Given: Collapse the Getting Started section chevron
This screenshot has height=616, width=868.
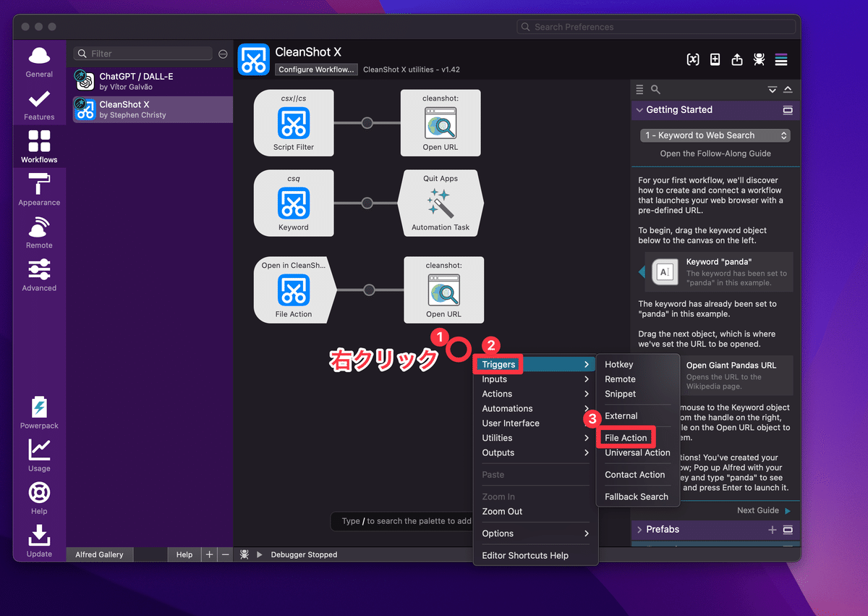Looking at the screenshot, I should click(x=639, y=110).
